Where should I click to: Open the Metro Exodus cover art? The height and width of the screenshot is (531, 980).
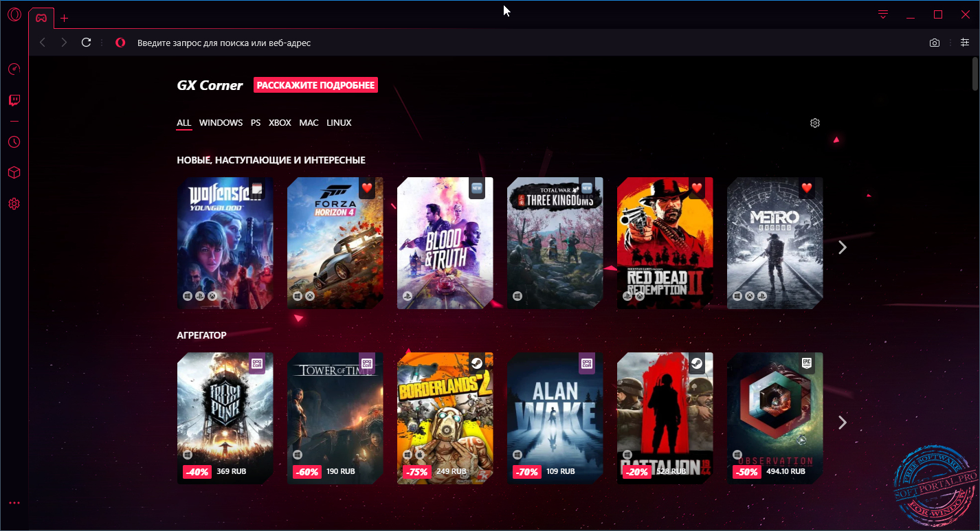tap(775, 243)
